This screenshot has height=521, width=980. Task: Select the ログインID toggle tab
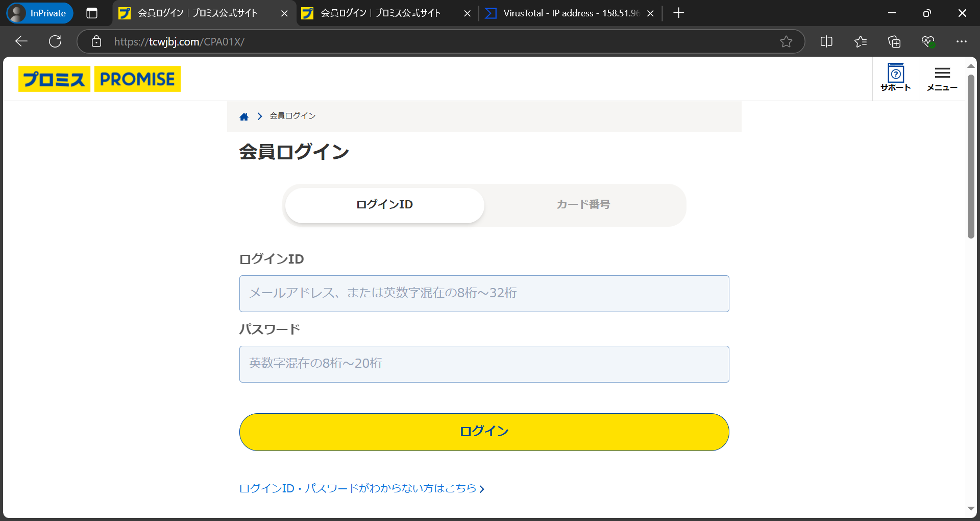pos(384,205)
